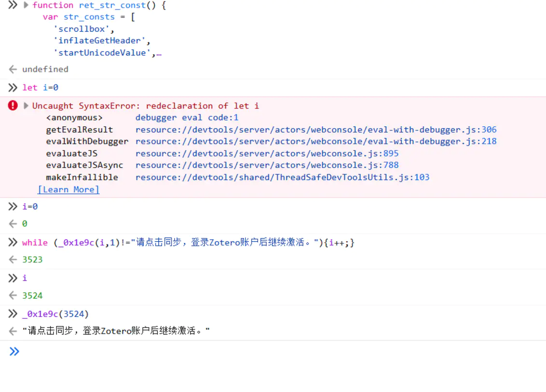The height and width of the screenshot is (392, 546).
Task: Click the result arrow beside 'undefined'
Action: point(13,69)
